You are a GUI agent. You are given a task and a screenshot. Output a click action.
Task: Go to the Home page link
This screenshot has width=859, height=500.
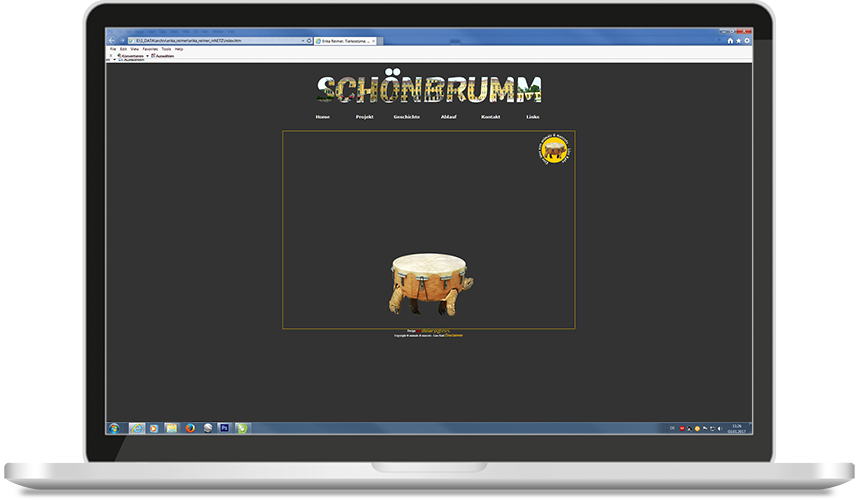click(x=323, y=117)
